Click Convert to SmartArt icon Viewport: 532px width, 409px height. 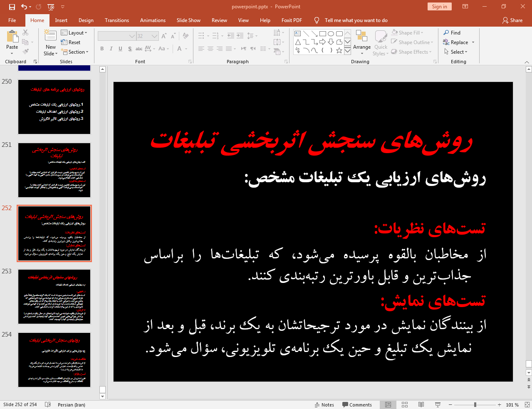click(277, 52)
